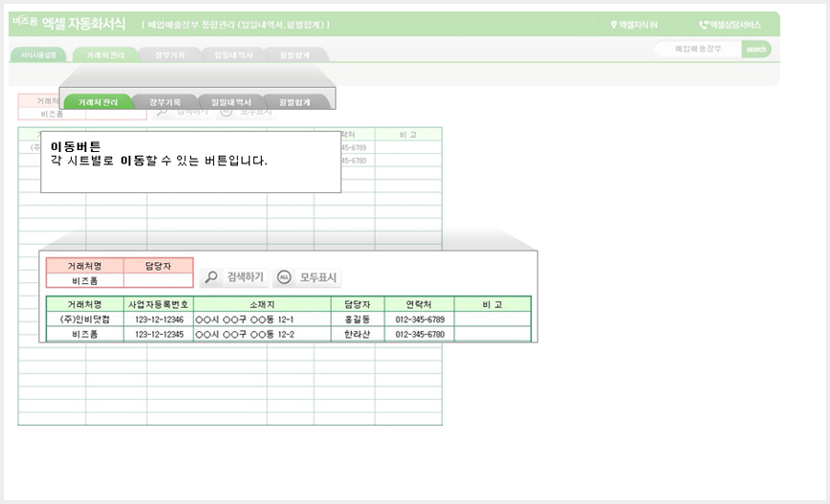Click the bright green 거래처 관리 tab in the magnified strip
Viewport: 830px width, 504px height.
tap(98, 101)
